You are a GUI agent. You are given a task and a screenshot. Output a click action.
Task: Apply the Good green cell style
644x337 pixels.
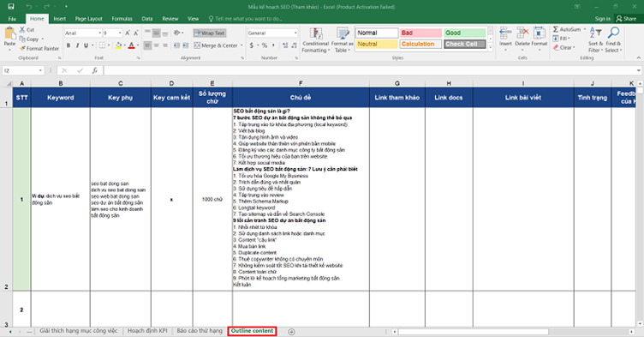pos(465,33)
